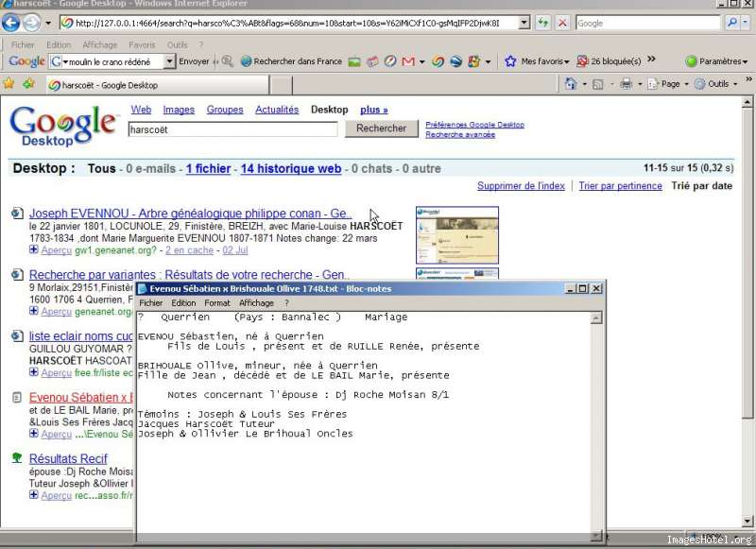This screenshot has height=549, width=756.
Task: Click the Bloc-notes scrollbar up arrow
Action: (x=596, y=317)
